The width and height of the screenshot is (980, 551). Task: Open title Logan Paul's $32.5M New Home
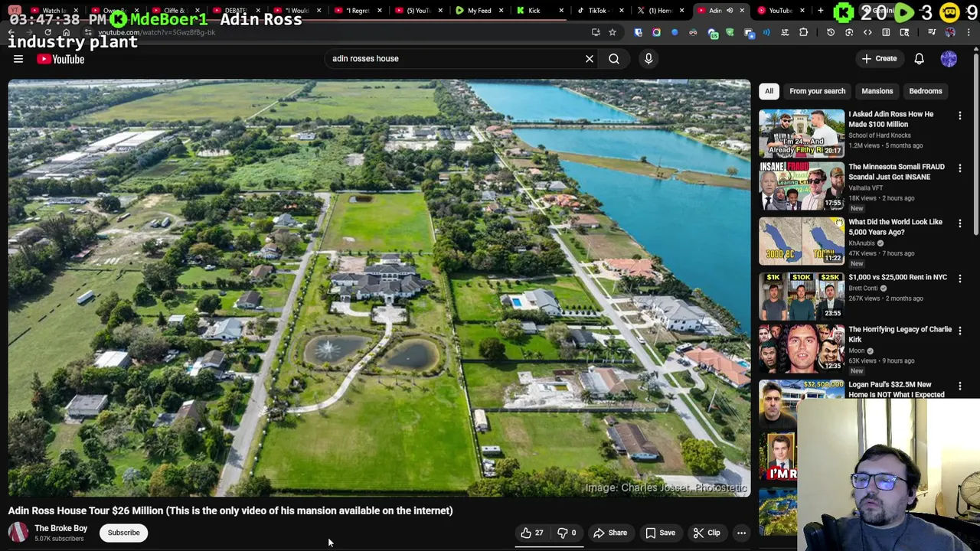(x=897, y=390)
